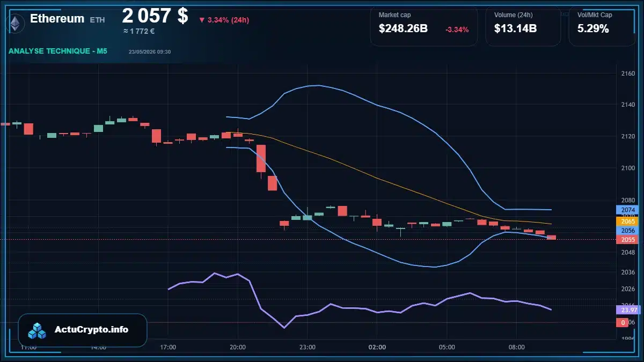Click the 2160 price axis label
The width and height of the screenshot is (644, 362).
(627, 73)
